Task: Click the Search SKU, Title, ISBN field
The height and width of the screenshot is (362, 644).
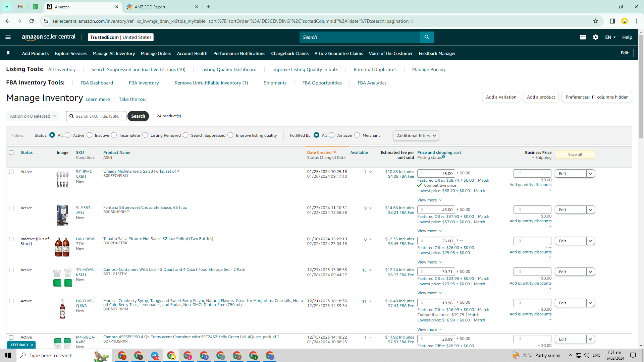Action: point(96,116)
